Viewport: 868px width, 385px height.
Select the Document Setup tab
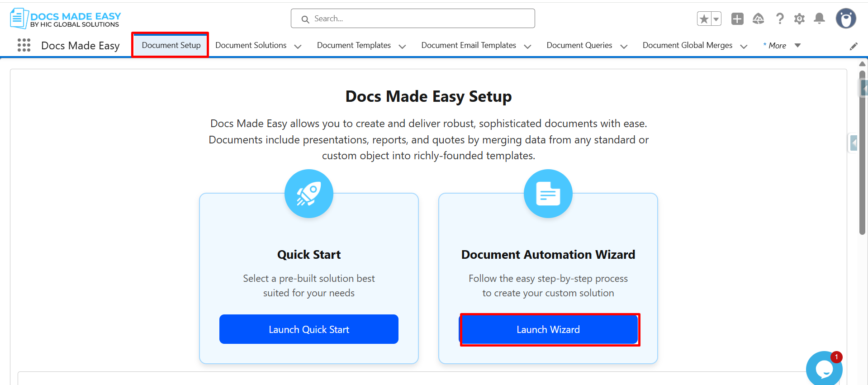click(171, 45)
